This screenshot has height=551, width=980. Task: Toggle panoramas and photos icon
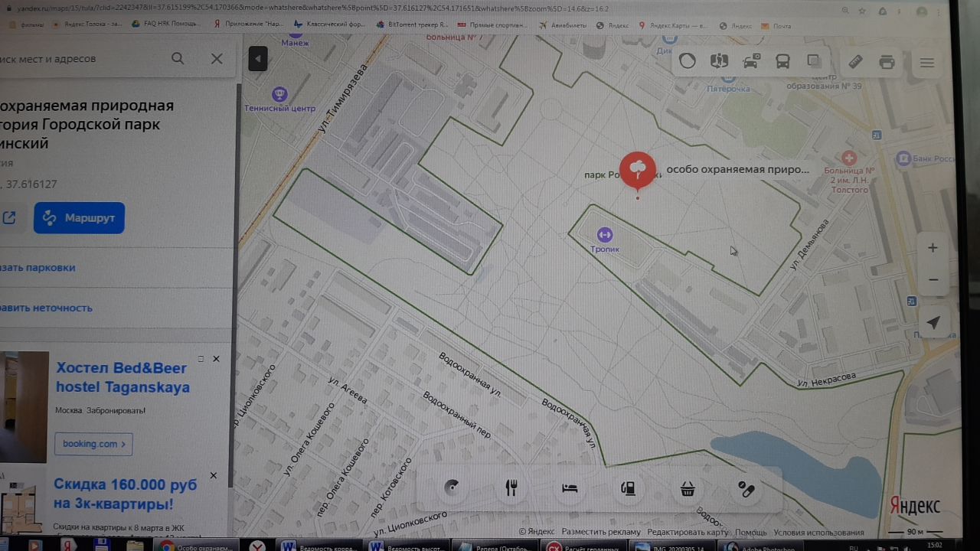pyautogui.click(x=719, y=62)
